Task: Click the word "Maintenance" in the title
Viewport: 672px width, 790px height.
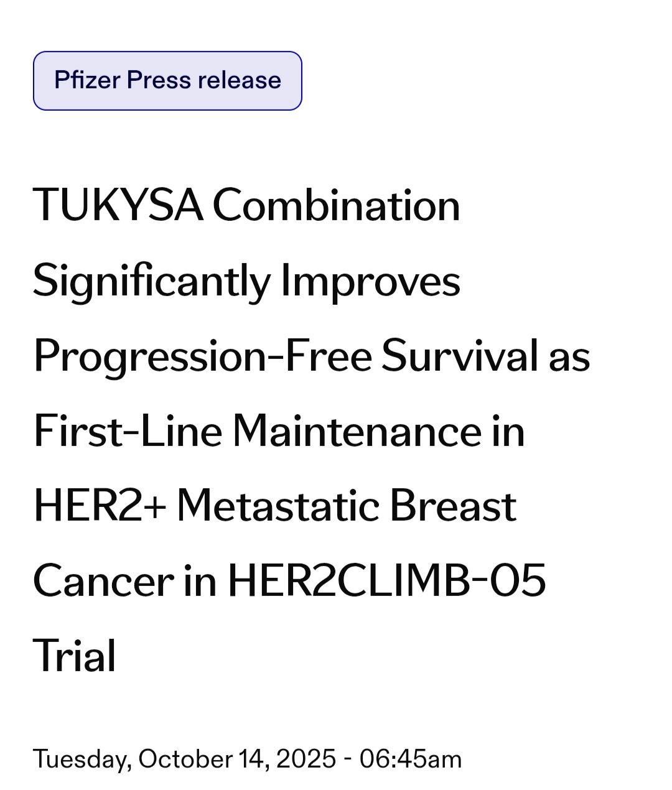Action: (x=357, y=431)
